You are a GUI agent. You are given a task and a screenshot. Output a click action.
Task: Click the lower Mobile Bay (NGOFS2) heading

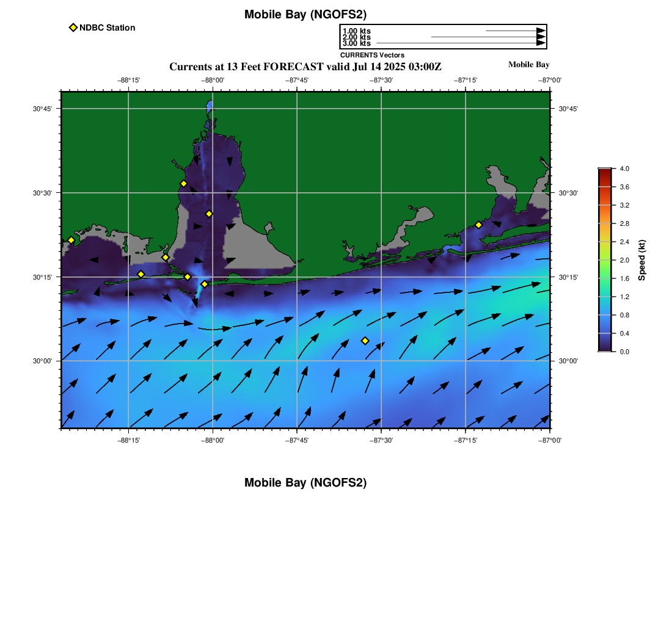(x=305, y=483)
